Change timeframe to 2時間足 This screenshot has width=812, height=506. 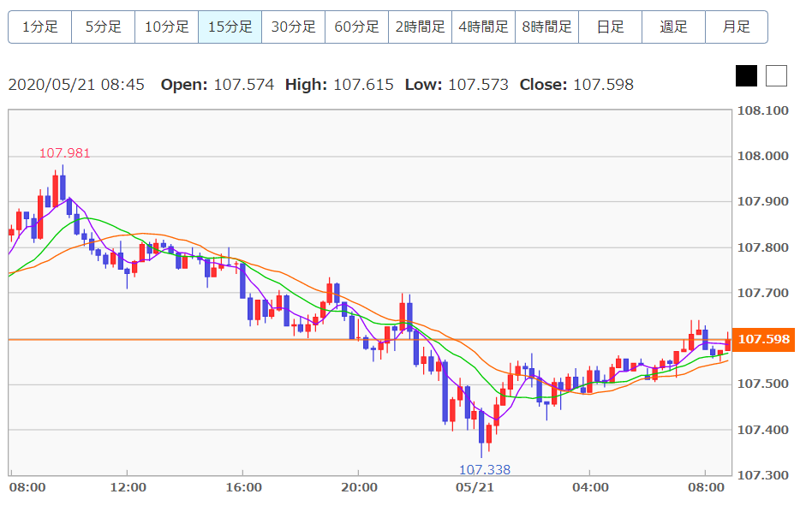click(x=420, y=27)
